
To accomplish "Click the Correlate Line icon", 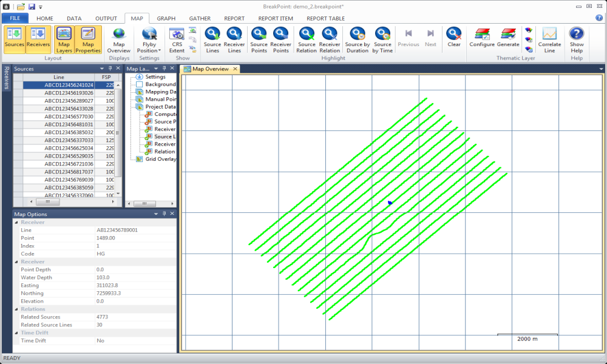I will (x=549, y=34).
